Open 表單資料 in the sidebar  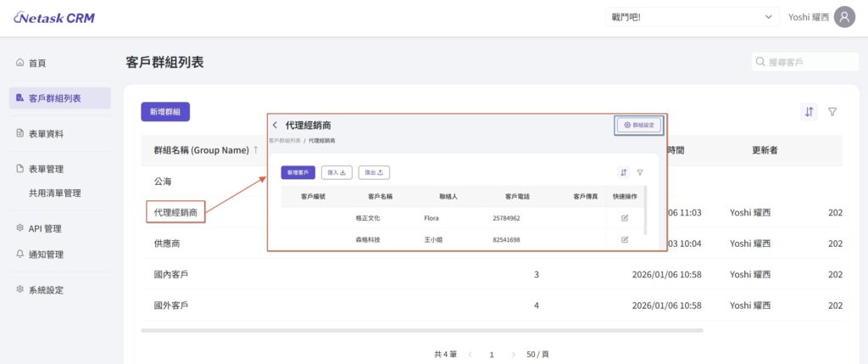pyautogui.click(x=46, y=134)
